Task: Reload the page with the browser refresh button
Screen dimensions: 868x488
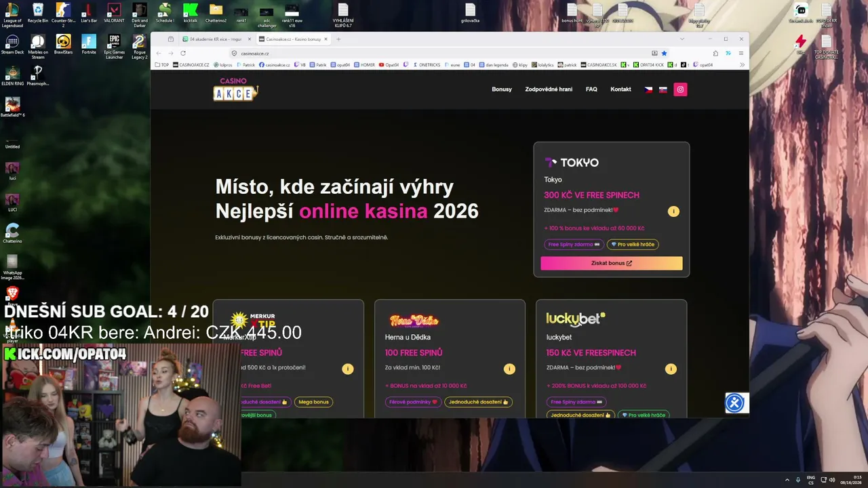Action: pos(183,54)
